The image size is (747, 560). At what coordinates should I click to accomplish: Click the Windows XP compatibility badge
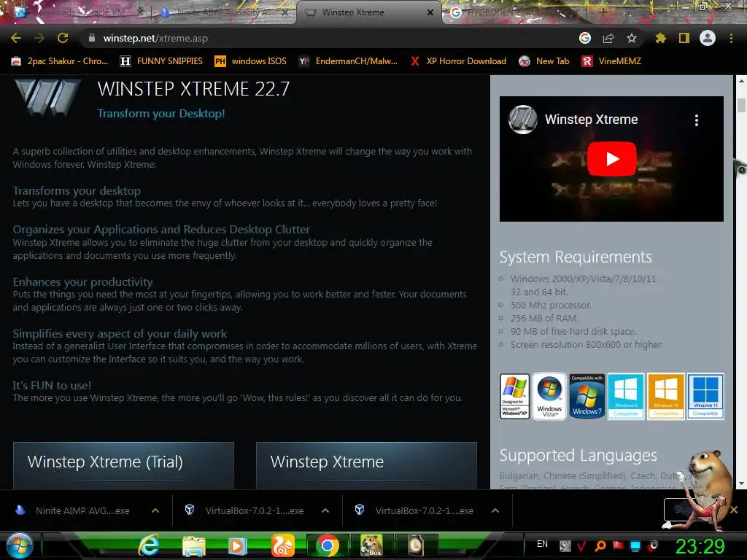click(514, 396)
